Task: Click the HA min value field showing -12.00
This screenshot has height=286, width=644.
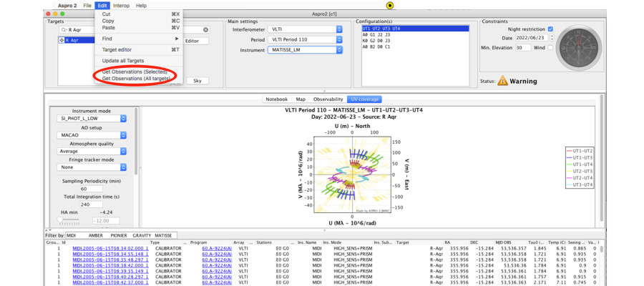Action: (x=106, y=221)
